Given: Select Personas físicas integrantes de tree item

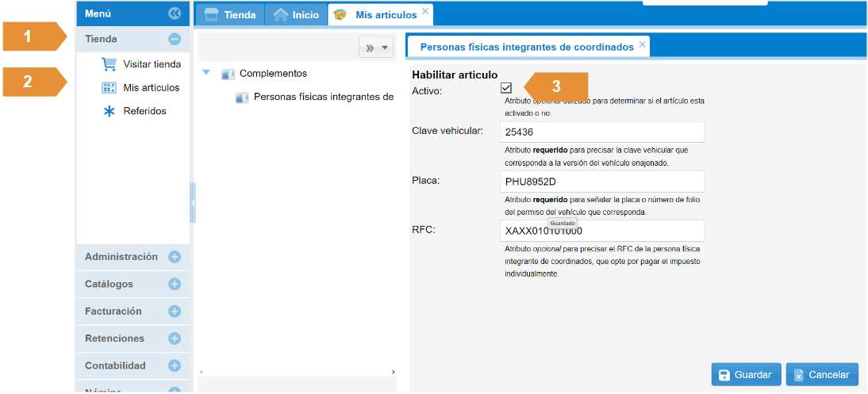Looking at the screenshot, I should click(323, 98).
